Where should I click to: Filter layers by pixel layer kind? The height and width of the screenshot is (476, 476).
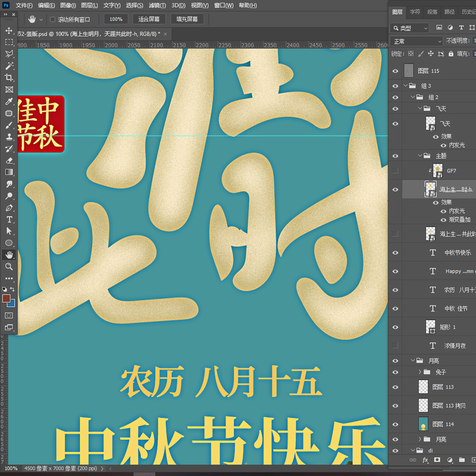[x=439, y=28]
